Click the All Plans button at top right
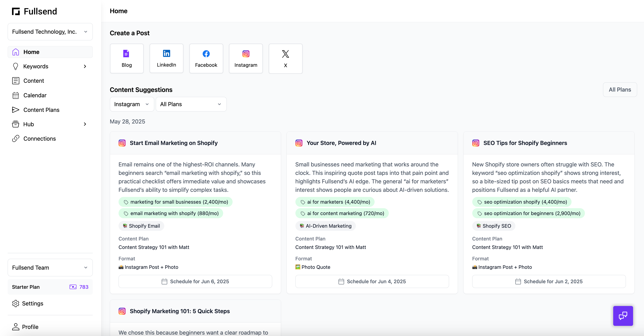The width and height of the screenshot is (644, 336). pos(620,89)
